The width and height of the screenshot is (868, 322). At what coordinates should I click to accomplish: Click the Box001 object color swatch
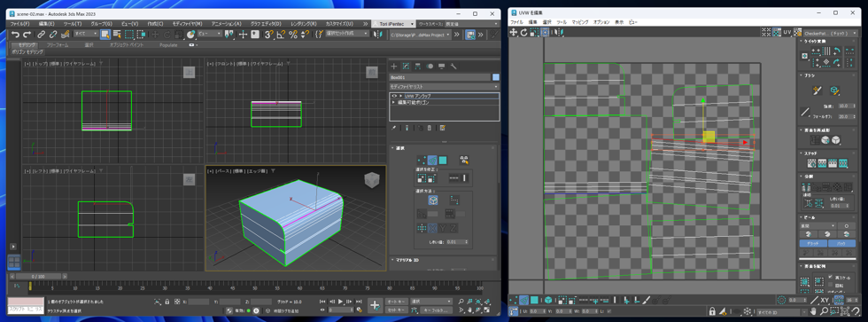(x=496, y=77)
